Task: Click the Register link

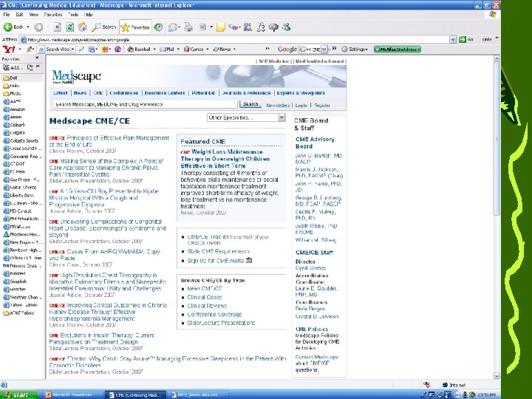Action: click(x=322, y=105)
